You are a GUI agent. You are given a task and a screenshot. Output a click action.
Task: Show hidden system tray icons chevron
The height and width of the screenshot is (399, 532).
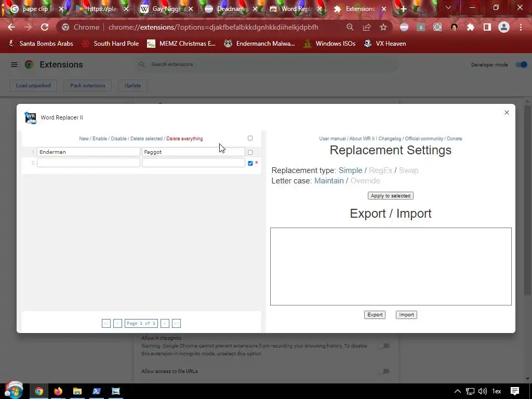(457, 391)
